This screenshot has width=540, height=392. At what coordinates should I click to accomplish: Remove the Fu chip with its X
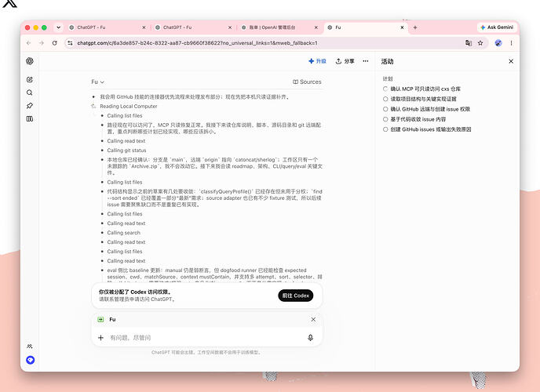[x=313, y=319]
